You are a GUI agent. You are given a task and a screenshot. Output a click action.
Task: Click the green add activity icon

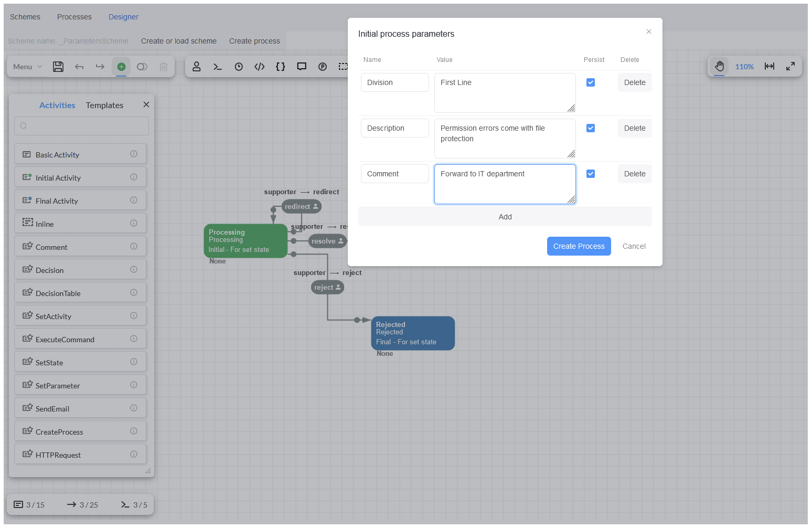(121, 67)
